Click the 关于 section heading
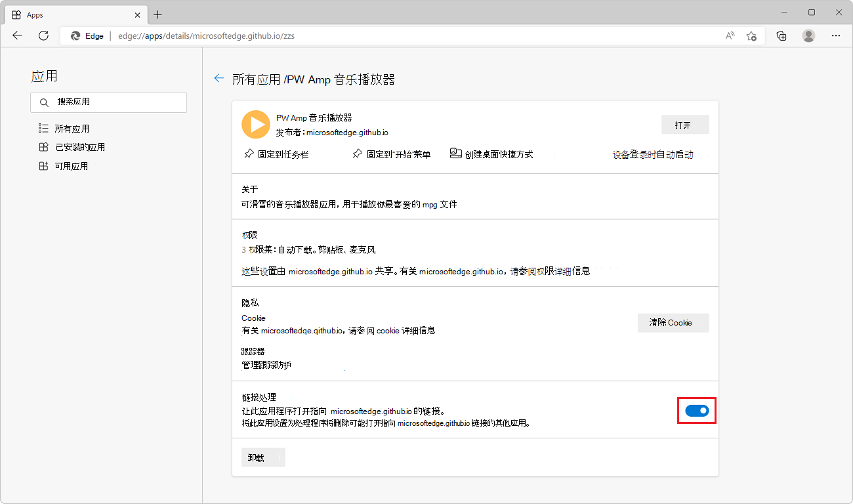Viewport: 853px width, 504px height. (249, 189)
